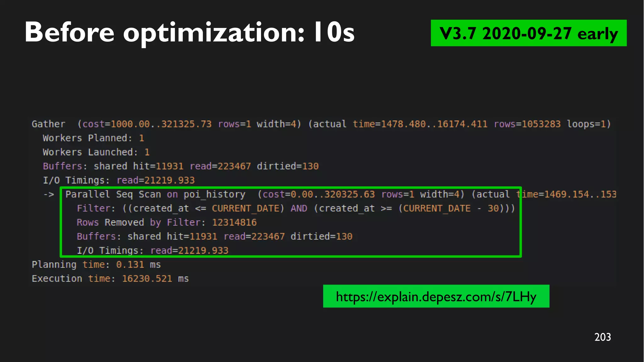Click 'Rows Removed by Filter: 12314816'
Screen dimensions: 644x362
coord(167,223)
